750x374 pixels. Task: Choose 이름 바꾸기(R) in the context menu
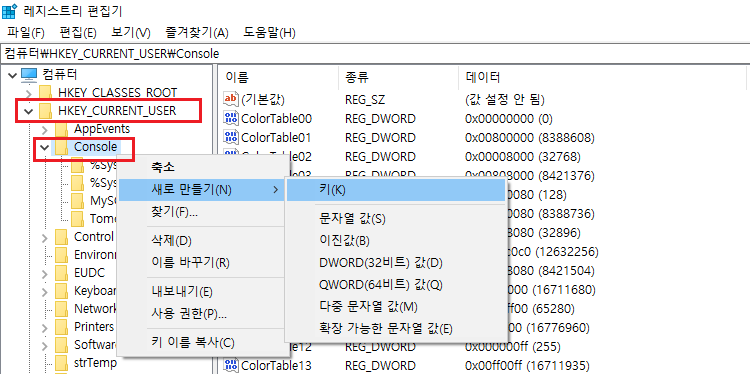tap(201, 263)
